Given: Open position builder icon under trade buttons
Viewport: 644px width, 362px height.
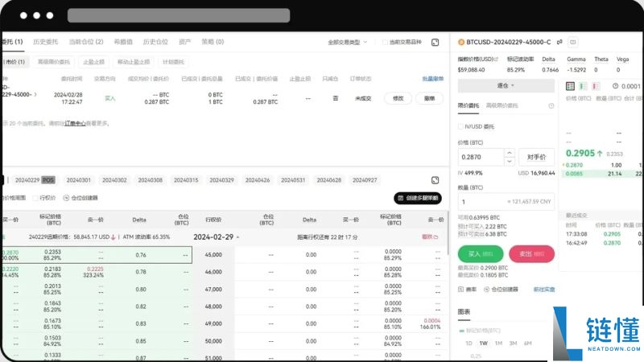Looking at the screenshot, I should click(x=487, y=290).
